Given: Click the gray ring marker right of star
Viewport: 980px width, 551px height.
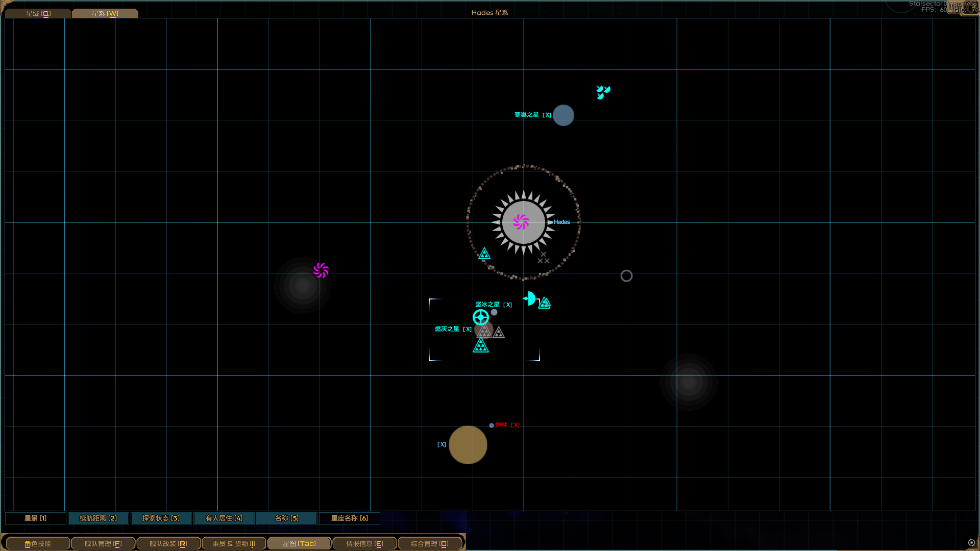Looking at the screenshot, I should coord(626,276).
